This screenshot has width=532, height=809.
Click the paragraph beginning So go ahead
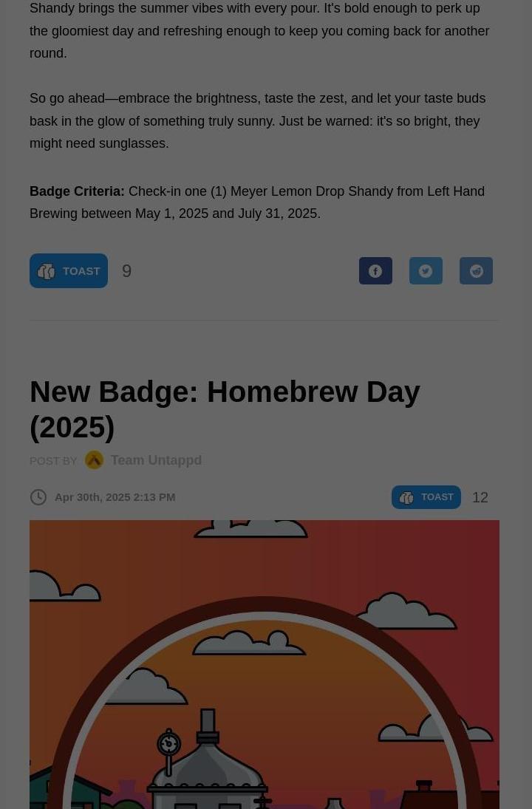click(x=258, y=120)
